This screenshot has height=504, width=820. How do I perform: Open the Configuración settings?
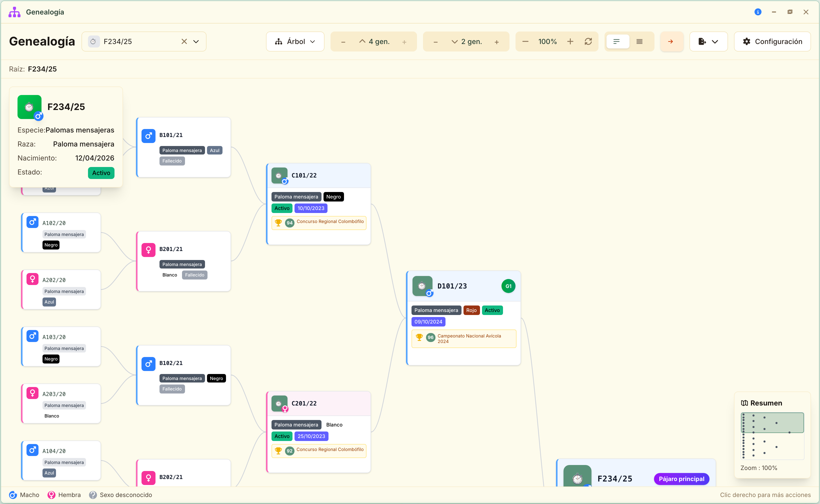pyautogui.click(x=772, y=41)
